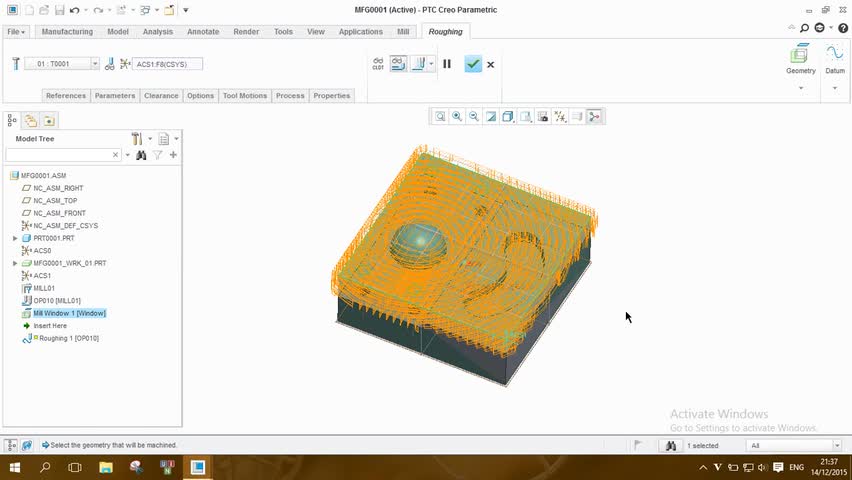
Task: Clear the Model Tree search field X
Action: [115, 155]
